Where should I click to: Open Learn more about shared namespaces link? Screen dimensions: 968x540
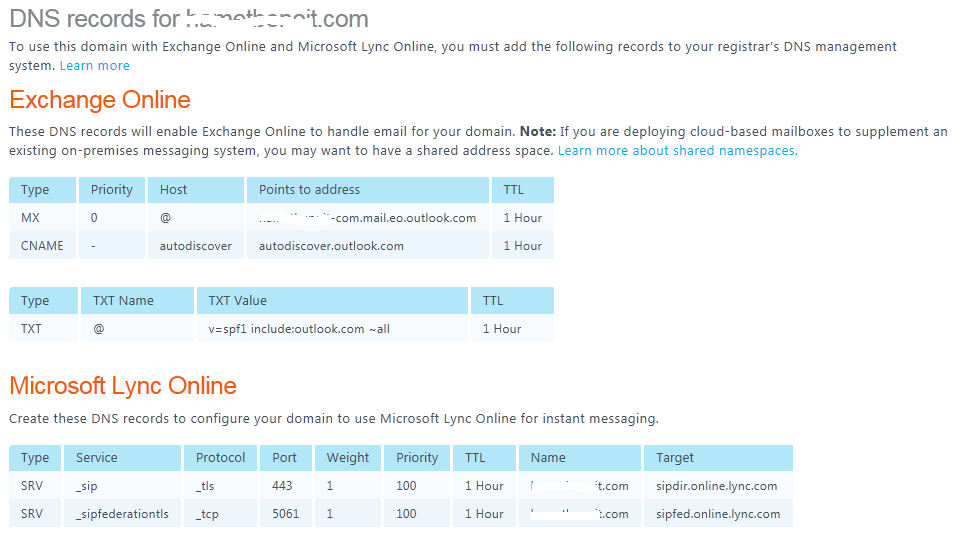677,150
